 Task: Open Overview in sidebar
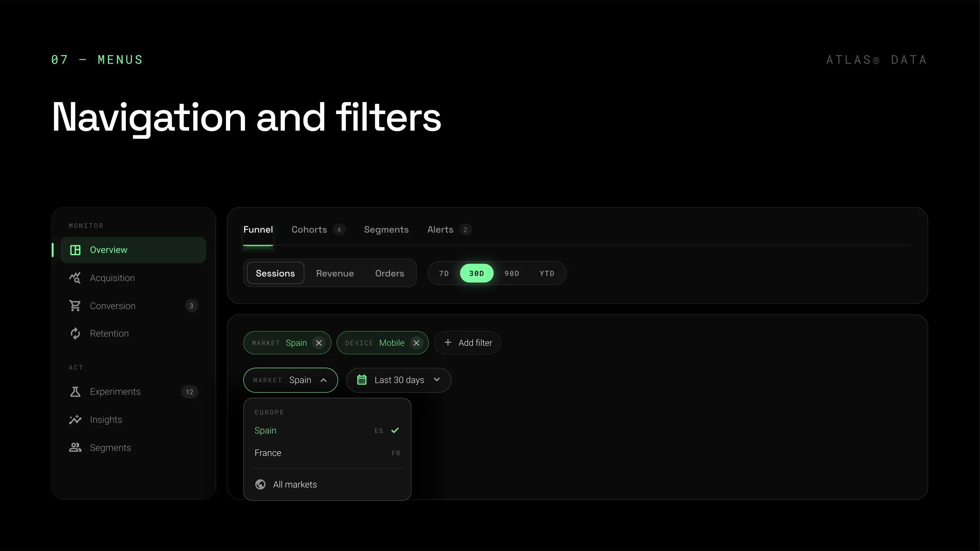(x=133, y=250)
